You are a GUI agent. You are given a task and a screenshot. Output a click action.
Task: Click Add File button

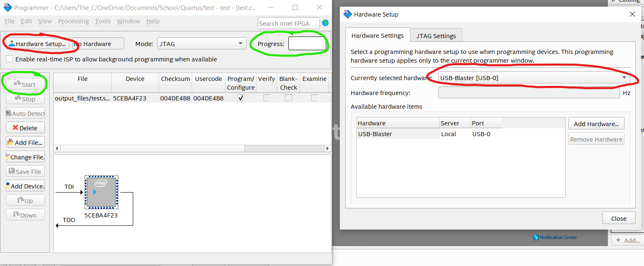[x=25, y=142]
